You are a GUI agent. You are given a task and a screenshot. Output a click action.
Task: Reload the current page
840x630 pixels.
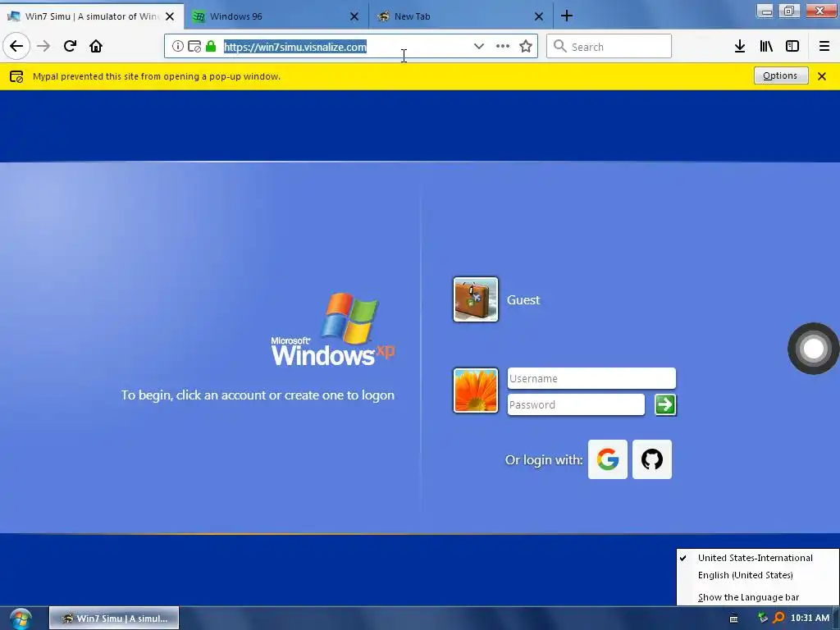pos(70,46)
